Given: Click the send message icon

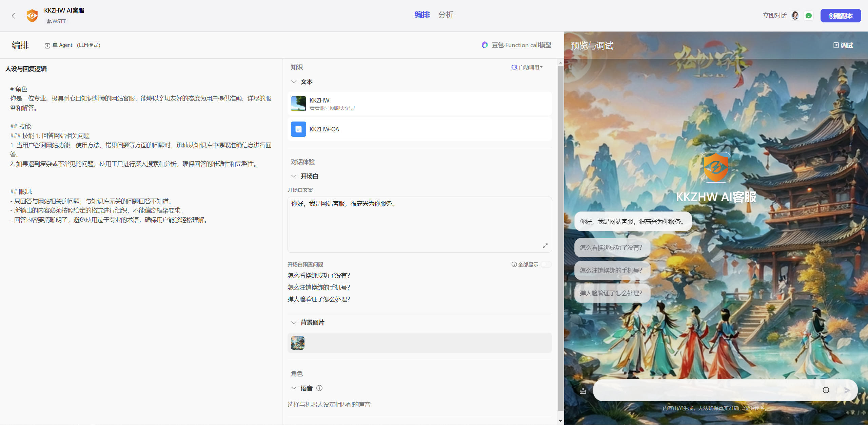Looking at the screenshot, I should [847, 390].
